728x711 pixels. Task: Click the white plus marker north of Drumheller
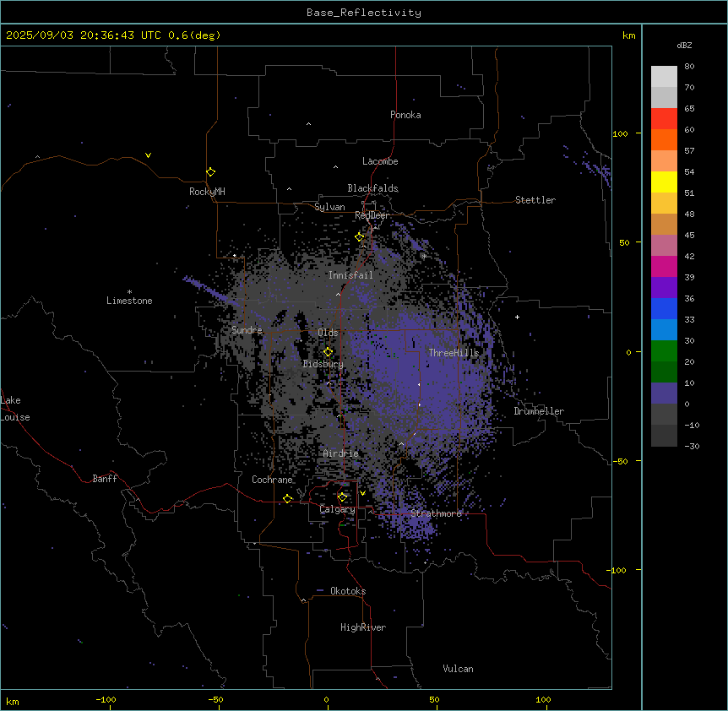tap(517, 317)
